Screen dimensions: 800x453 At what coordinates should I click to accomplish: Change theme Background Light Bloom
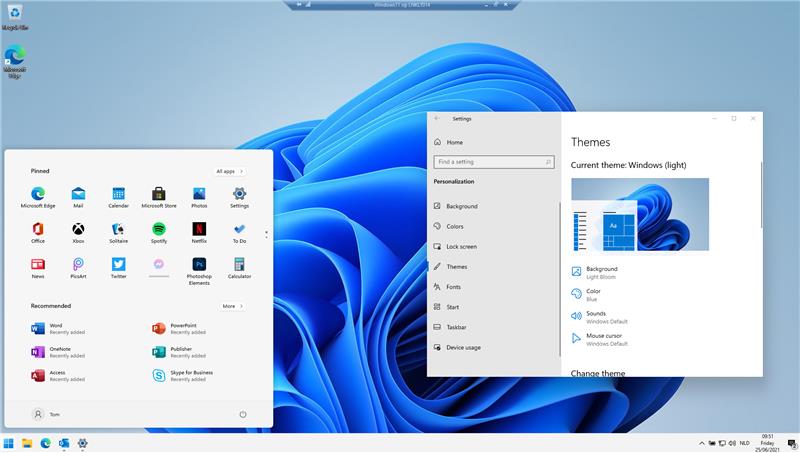pos(594,272)
